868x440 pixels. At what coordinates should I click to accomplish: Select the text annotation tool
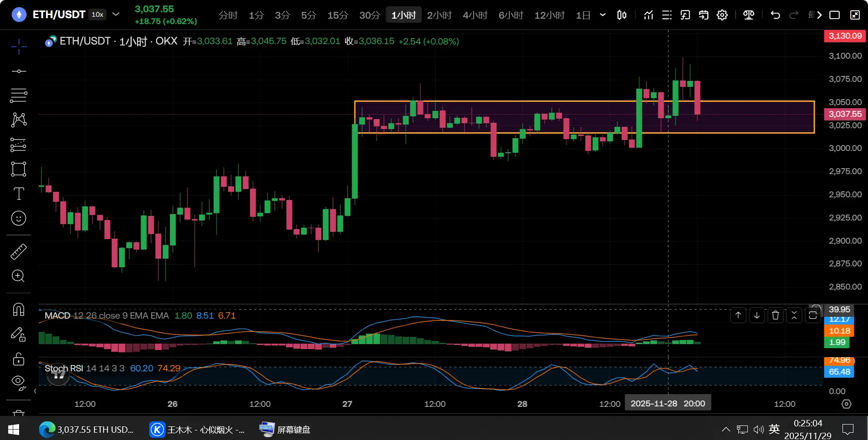click(19, 194)
